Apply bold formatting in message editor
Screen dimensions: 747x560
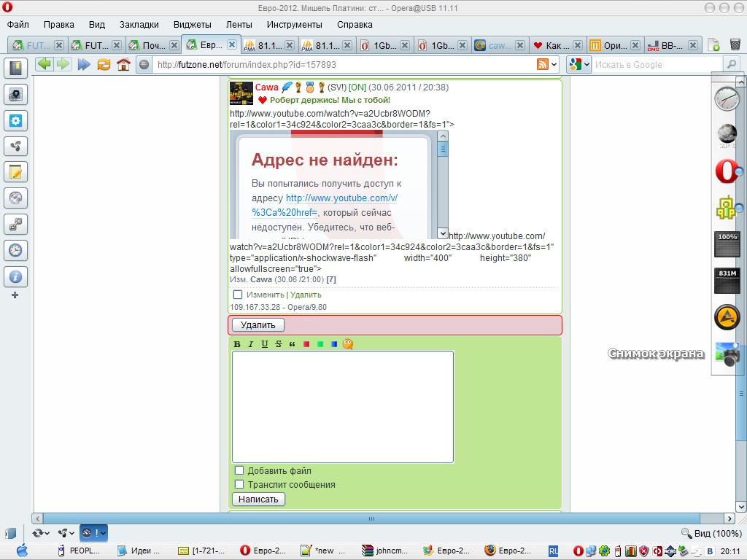[x=237, y=344]
